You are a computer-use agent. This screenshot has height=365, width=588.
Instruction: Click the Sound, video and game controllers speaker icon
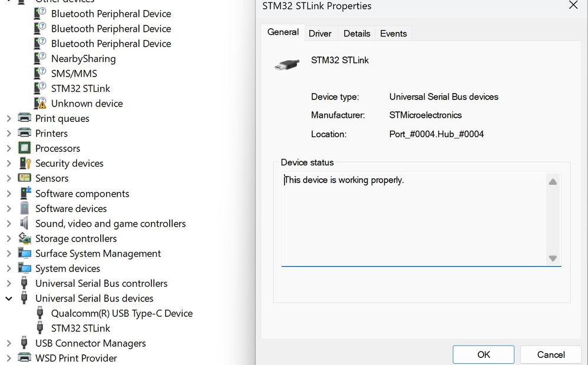click(24, 223)
